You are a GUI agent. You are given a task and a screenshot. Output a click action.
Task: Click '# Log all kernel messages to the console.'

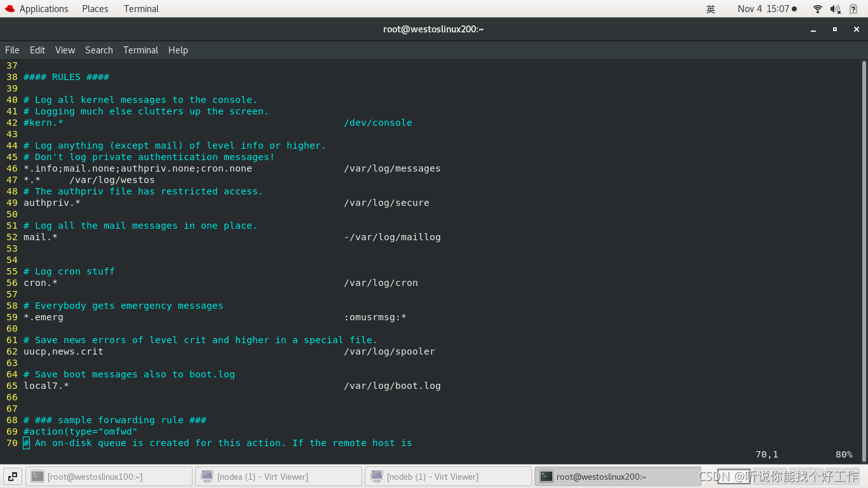[x=140, y=100]
